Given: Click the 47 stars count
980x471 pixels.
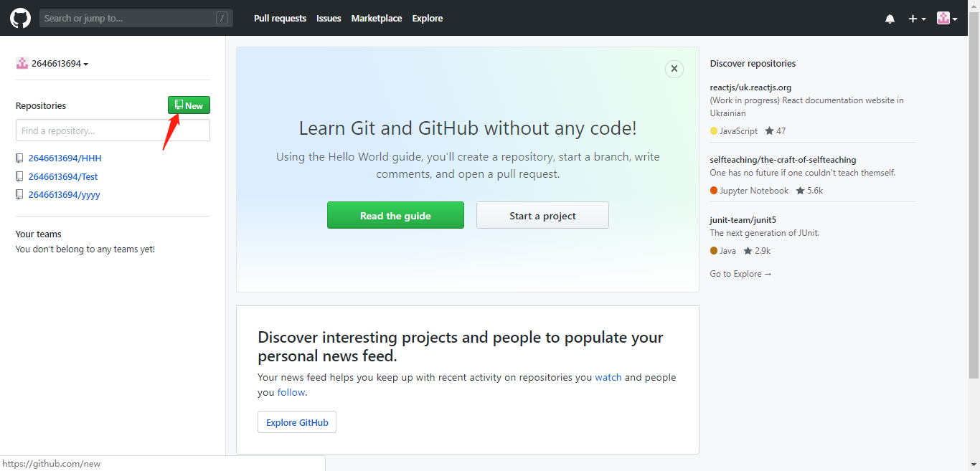Looking at the screenshot, I should click(781, 131).
